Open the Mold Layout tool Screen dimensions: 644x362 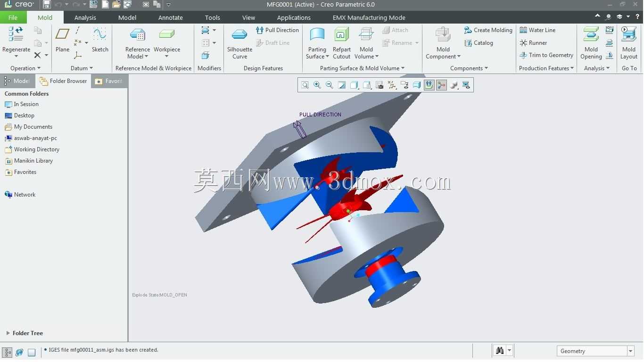[629, 43]
